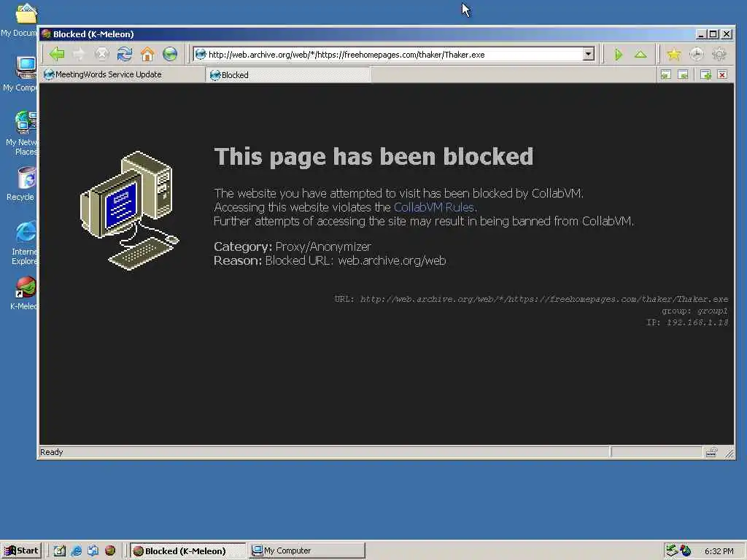Follow the CollabVM Rules link

tap(433, 207)
